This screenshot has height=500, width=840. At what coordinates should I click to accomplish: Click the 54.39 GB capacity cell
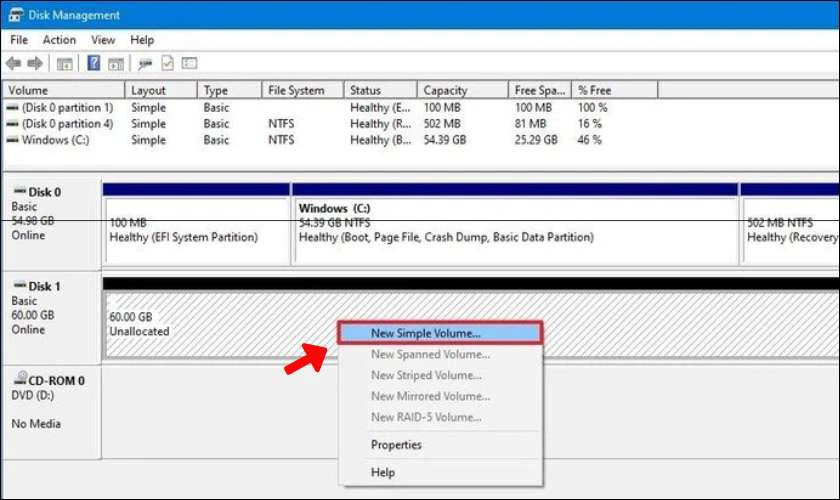[x=445, y=140]
